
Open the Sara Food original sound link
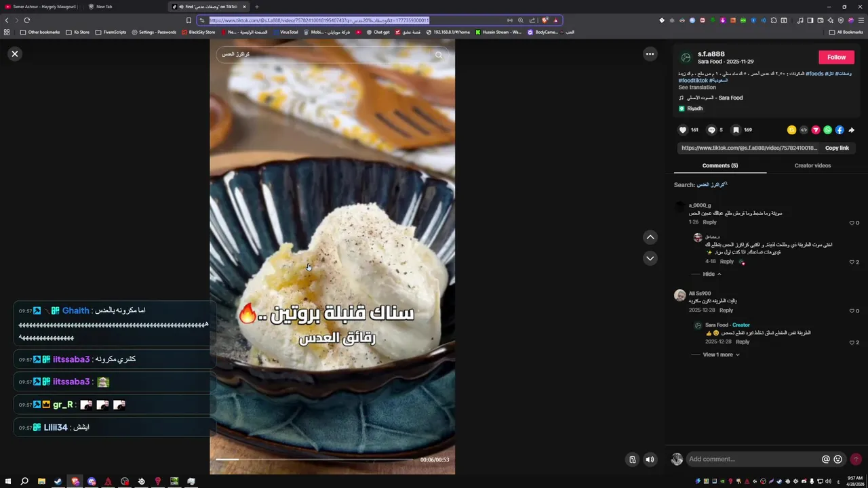715,98
